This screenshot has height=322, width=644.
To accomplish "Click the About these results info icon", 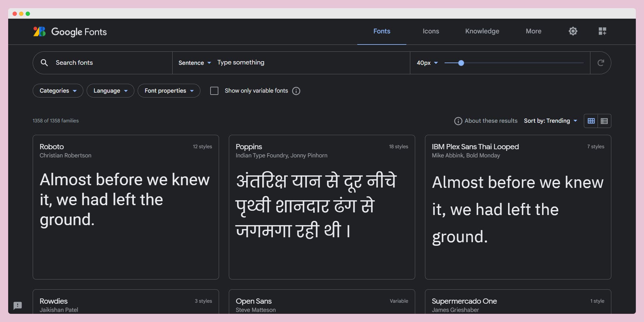I will (x=458, y=121).
